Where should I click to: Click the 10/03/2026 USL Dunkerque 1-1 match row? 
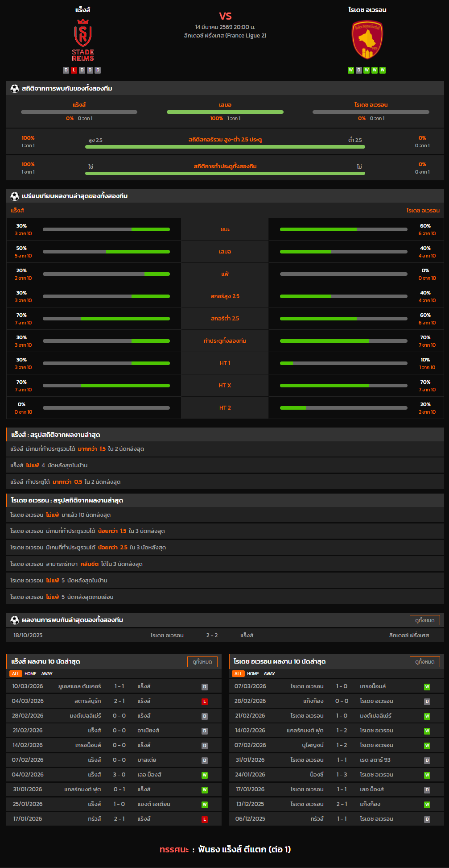pos(114,686)
